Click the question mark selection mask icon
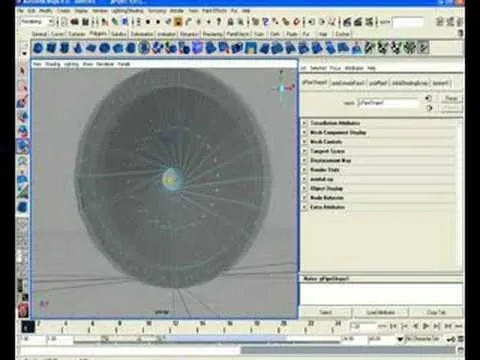 tap(219, 22)
